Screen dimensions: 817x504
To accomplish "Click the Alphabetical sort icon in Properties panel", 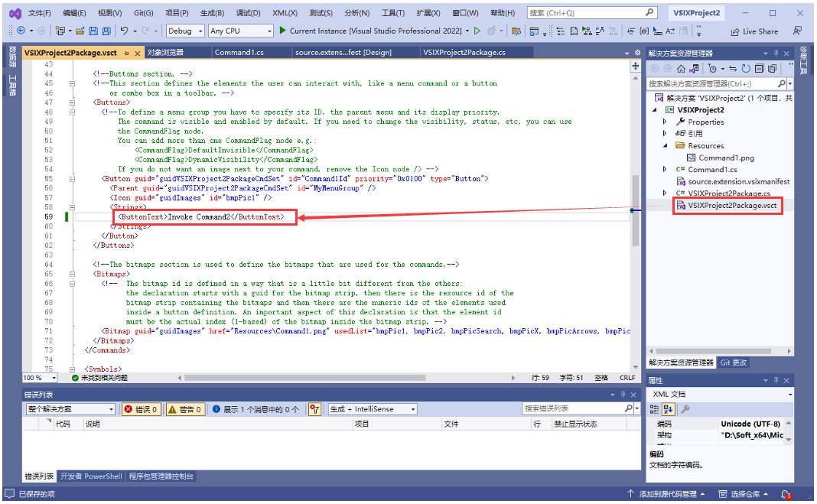I will tap(669, 409).
